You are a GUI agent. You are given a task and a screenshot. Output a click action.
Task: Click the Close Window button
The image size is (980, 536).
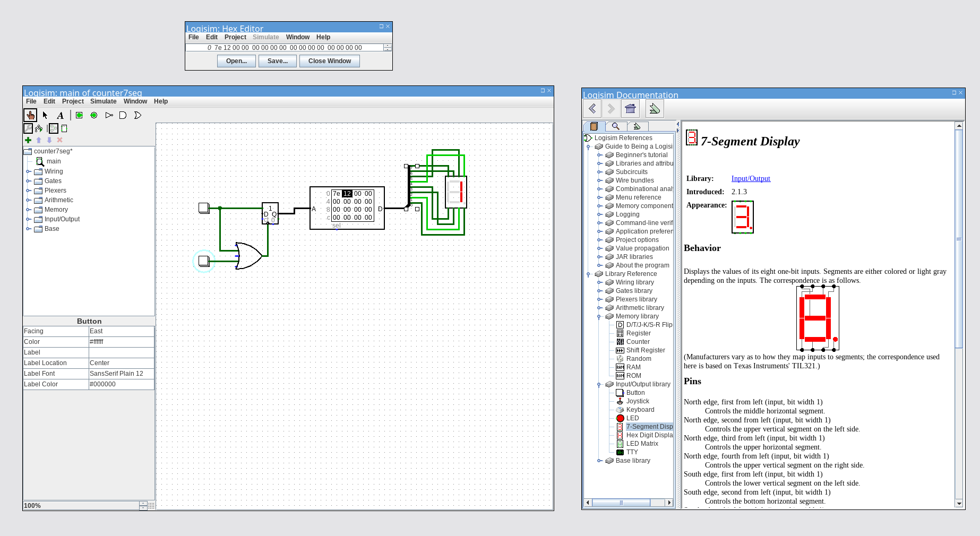tap(329, 61)
